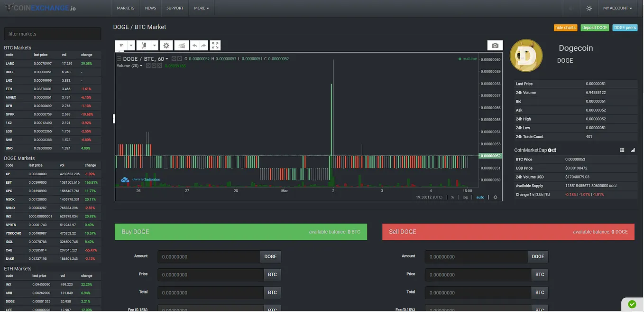Open the 1h interval dropdown arrow
The image size is (644, 312).
point(131,45)
